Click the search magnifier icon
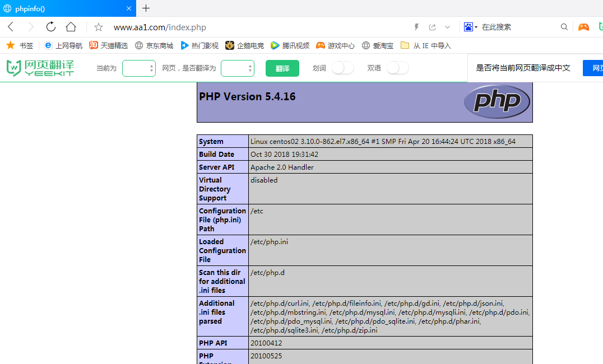The width and height of the screenshot is (603, 364). (564, 27)
